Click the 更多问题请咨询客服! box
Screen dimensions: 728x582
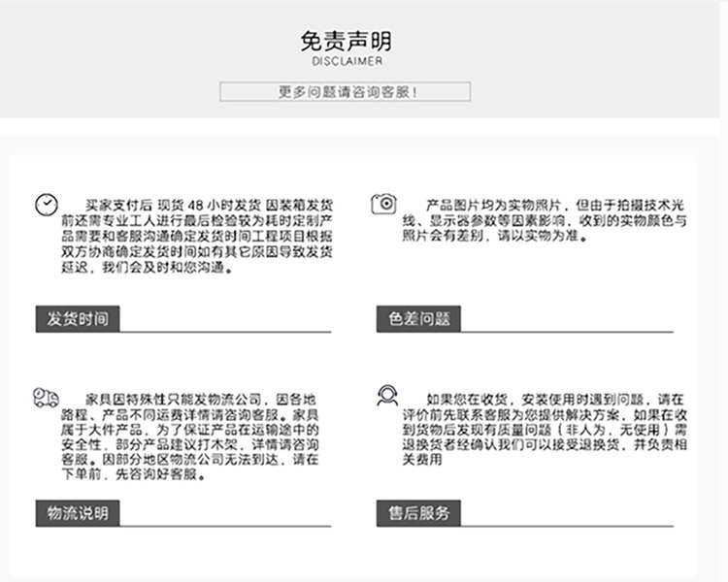[x=345, y=91]
